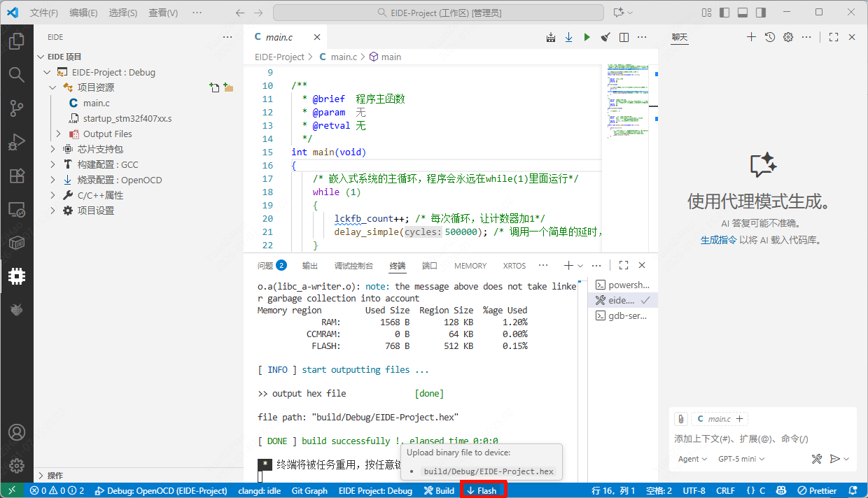Click the green run button above editor
This screenshot has height=498, width=868.
[587, 37]
